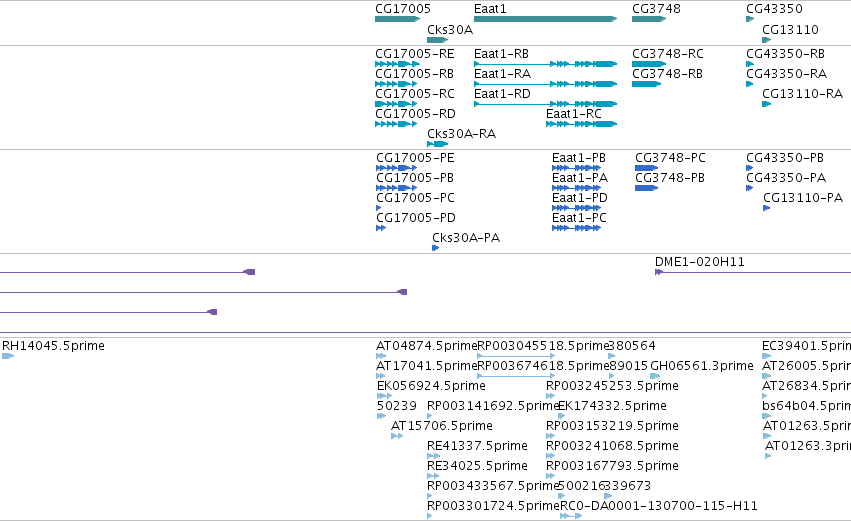Select the CG3748 gene label
851x521 pixels.
(x=656, y=9)
